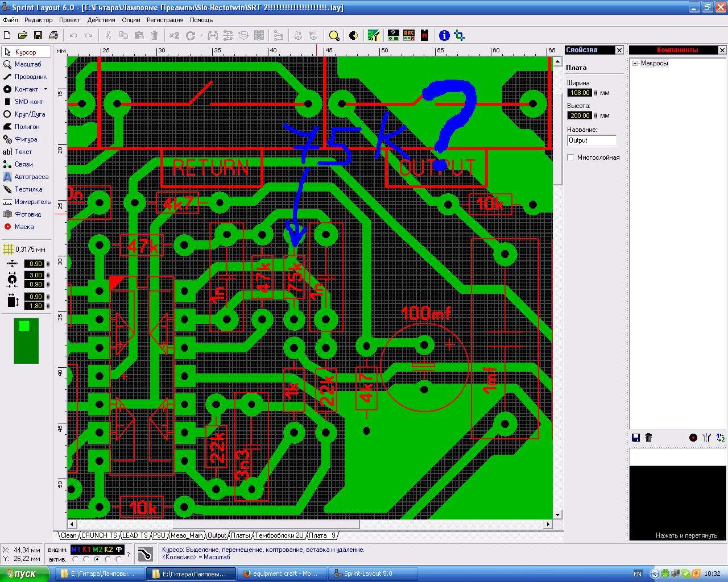Select the K1 active layer radio button
Image resolution: width=728 pixels, height=582 pixels.
pos(86,559)
